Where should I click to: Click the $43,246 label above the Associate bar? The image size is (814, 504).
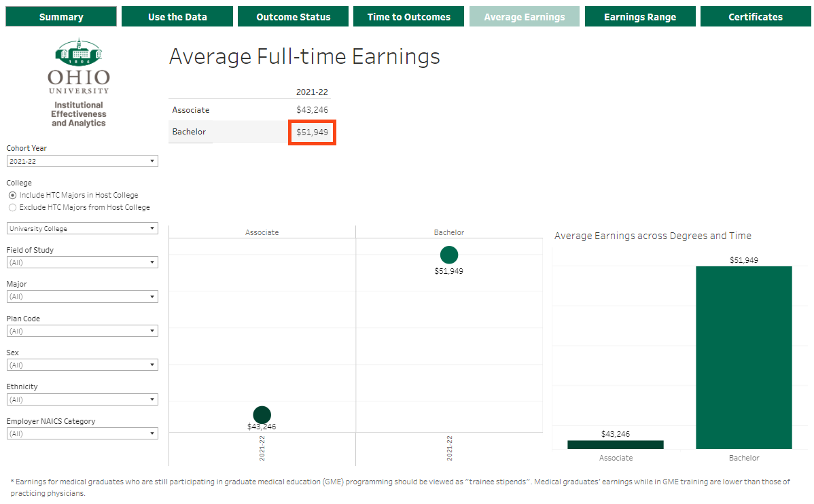(x=616, y=434)
